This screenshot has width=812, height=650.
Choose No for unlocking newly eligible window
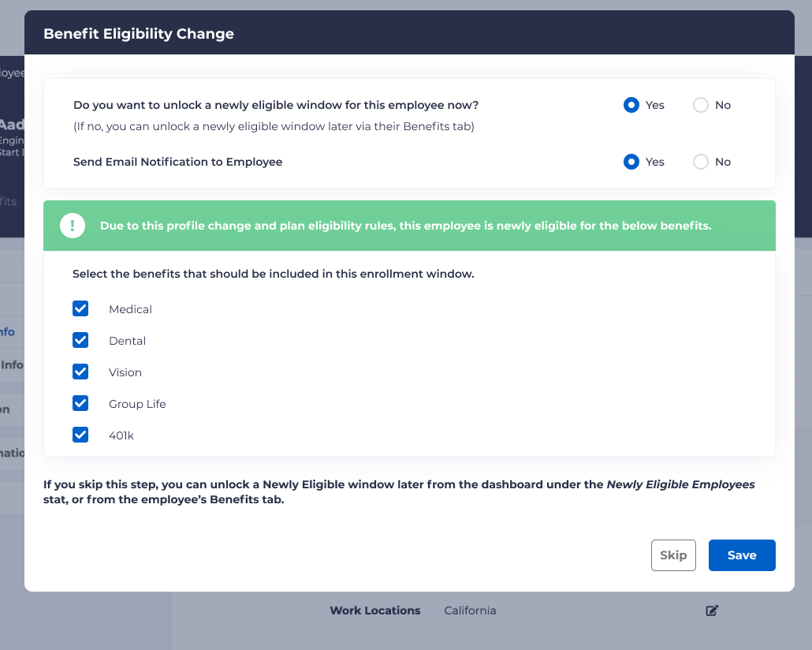[x=701, y=105]
